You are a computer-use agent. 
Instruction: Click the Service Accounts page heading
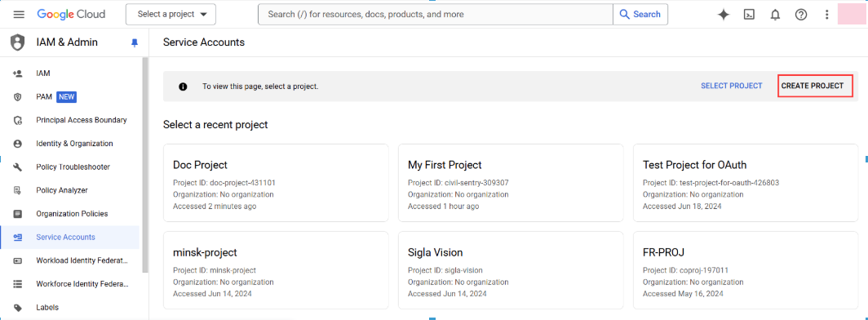[204, 42]
